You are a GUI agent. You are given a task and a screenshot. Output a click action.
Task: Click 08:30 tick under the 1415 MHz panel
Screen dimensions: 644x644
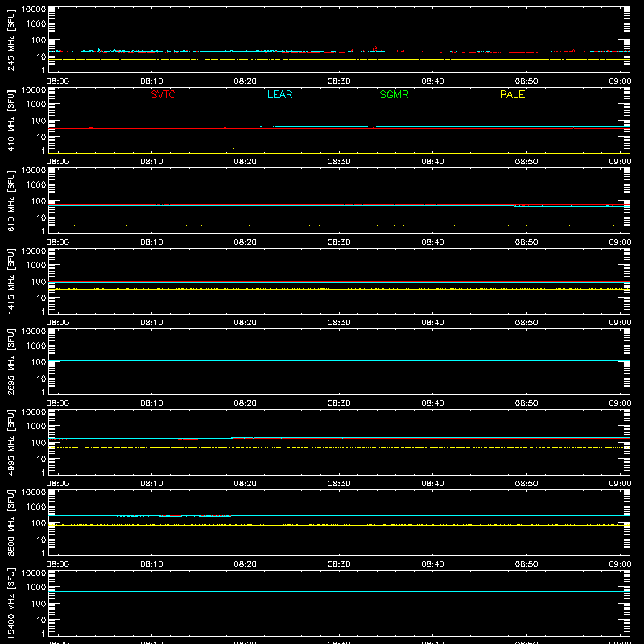tap(339, 323)
